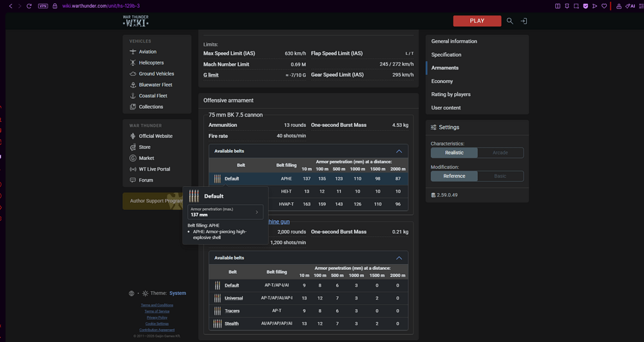Viewport: 644px width, 342px height.
Task: Open Ground Vehicles in sidebar
Action: (156, 74)
